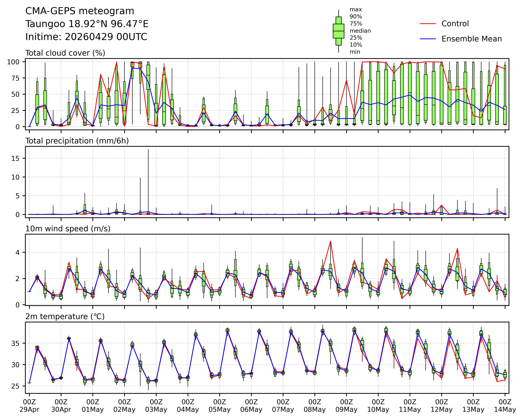Screen dimensions: 523x420
Task: Click the red Control legend line
Action: coord(428,24)
